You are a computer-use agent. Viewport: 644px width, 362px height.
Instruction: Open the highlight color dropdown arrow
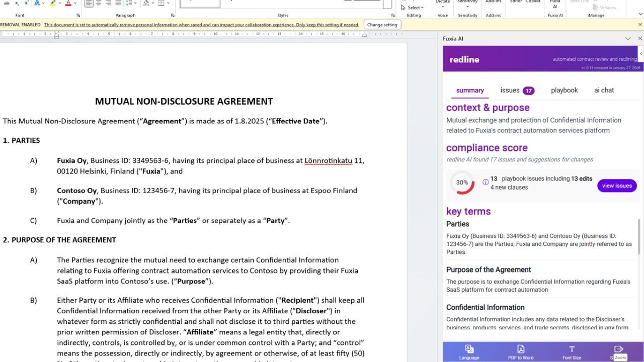(x=59, y=3)
